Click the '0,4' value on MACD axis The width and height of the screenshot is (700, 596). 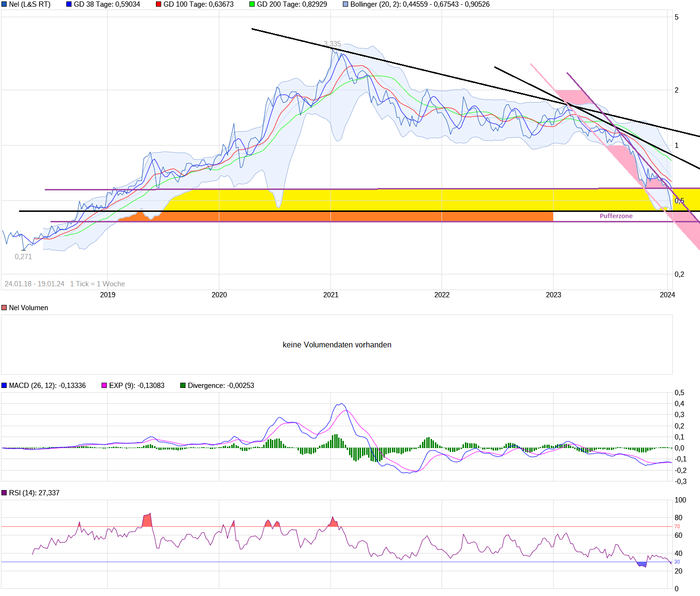point(679,404)
